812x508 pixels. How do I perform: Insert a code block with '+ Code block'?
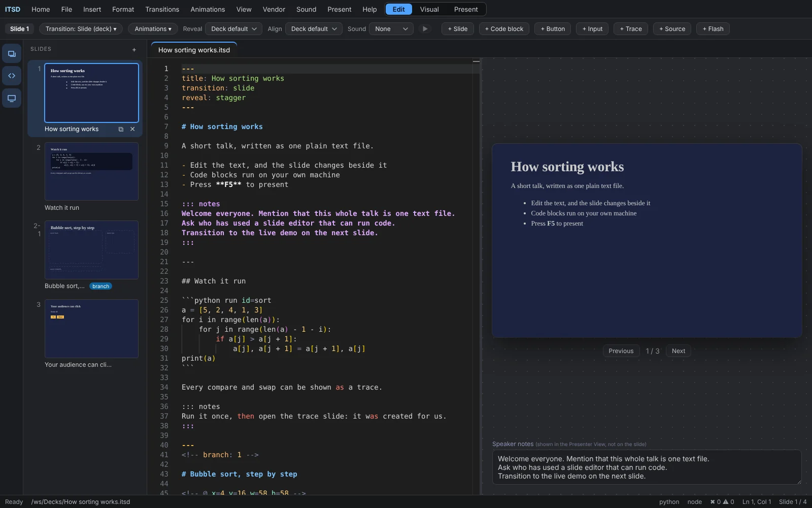[504, 29]
